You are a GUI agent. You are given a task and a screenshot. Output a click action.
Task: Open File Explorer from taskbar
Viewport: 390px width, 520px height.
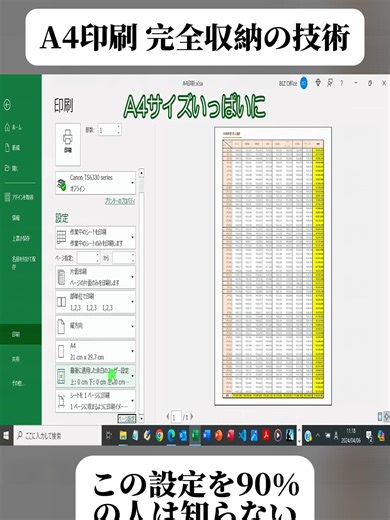tap(123, 435)
